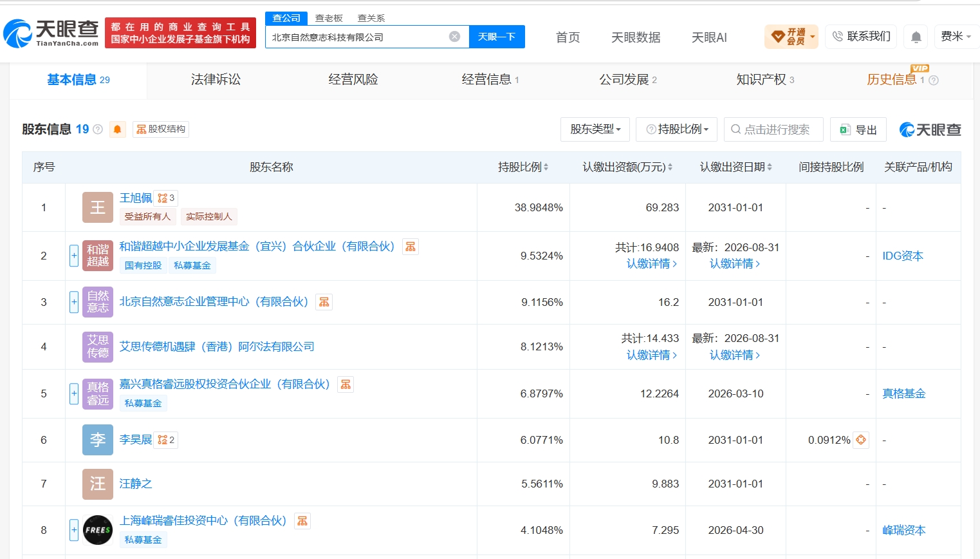This screenshot has height=559, width=980.
Task: Click the 导出 export button
Action: click(x=858, y=129)
